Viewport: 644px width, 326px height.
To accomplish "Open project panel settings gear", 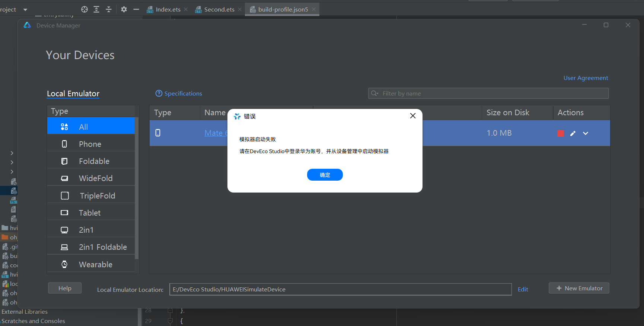I will tap(124, 9).
